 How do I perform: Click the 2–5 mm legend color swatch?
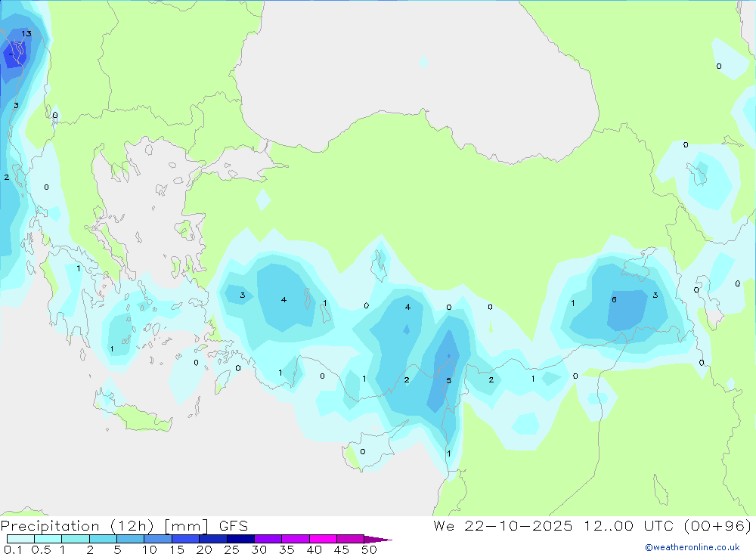tap(103, 539)
